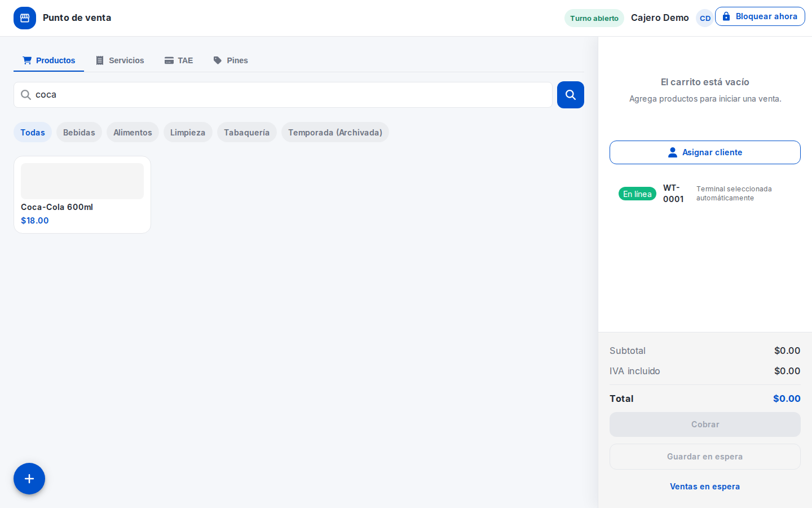This screenshot has height=508, width=812.
Task: Click the round plus floating button
Action: pos(29,479)
